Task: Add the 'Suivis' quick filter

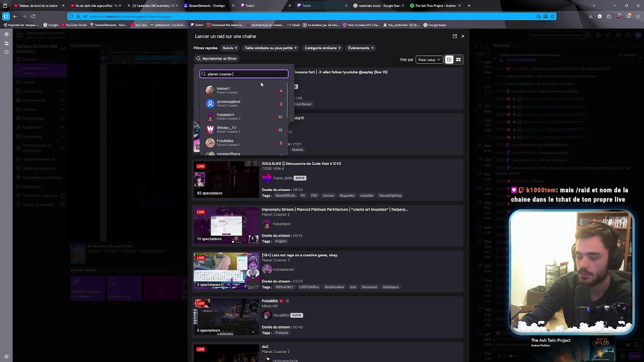Action: (230, 48)
